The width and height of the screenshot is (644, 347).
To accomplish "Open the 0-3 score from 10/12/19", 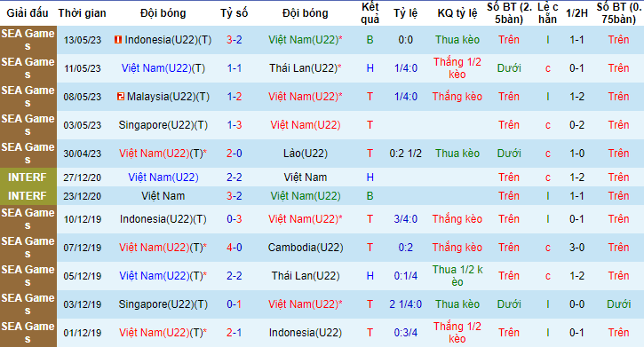I will click(235, 219).
